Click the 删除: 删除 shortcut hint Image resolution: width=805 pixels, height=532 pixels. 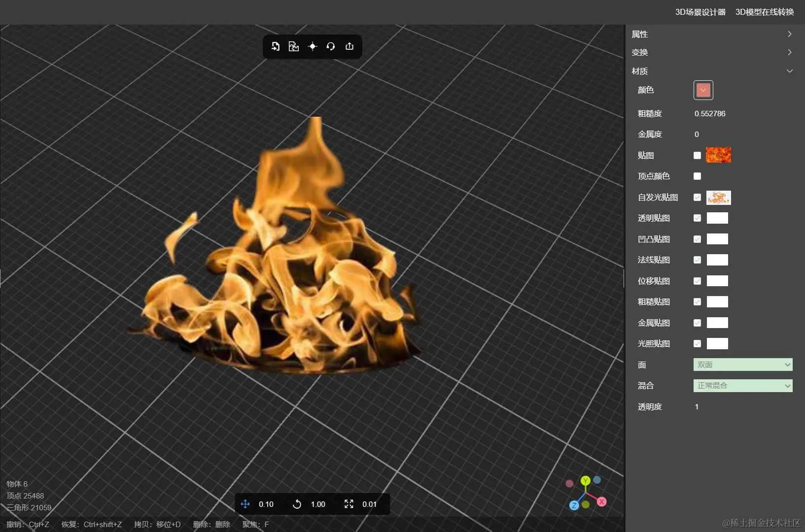[x=211, y=524]
